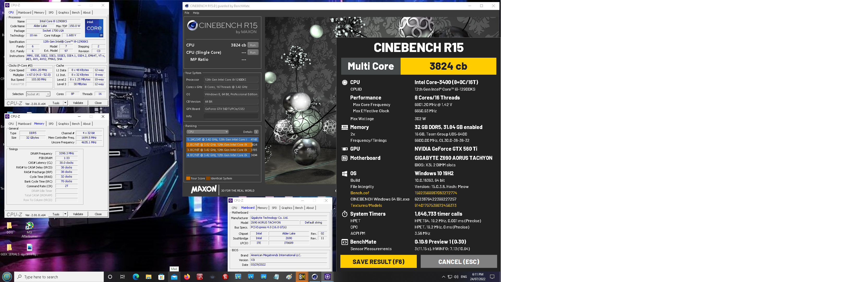
Task: Open the Start menu
Action: [7, 277]
